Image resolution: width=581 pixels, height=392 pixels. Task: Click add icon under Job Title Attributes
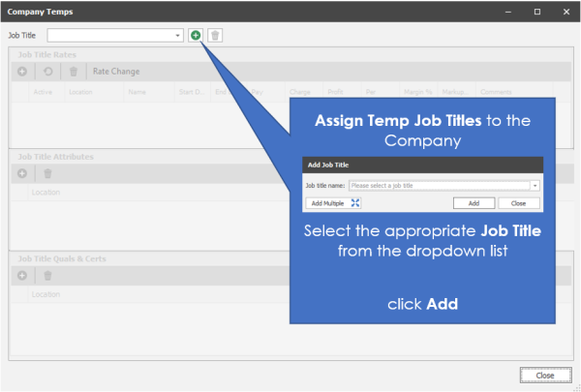pos(22,173)
